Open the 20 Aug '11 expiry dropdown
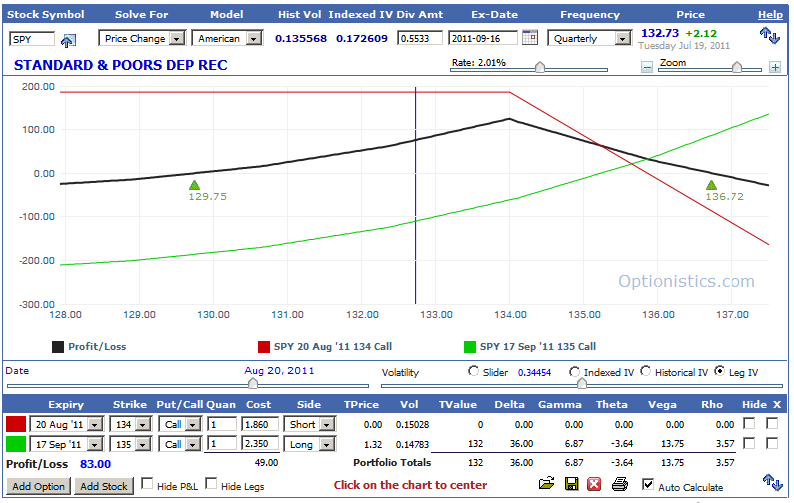 point(67,424)
